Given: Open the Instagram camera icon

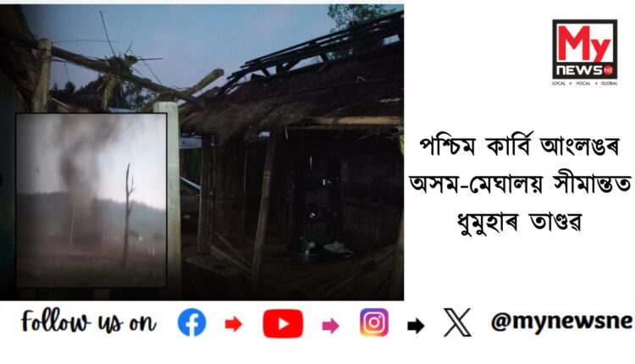Looking at the screenshot, I should [373, 323].
